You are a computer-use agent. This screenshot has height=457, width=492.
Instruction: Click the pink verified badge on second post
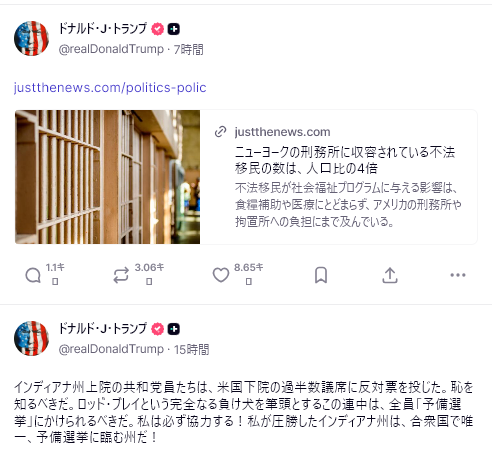pos(158,329)
